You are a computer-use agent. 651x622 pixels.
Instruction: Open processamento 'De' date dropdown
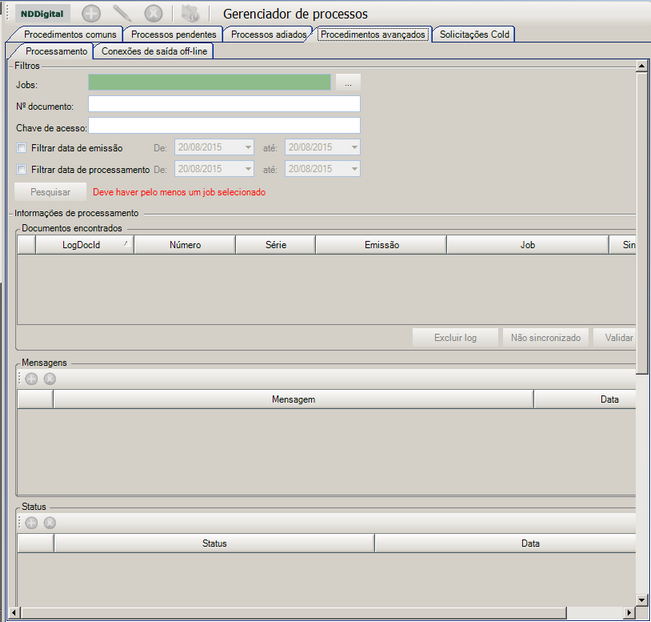tap(247, 170)
